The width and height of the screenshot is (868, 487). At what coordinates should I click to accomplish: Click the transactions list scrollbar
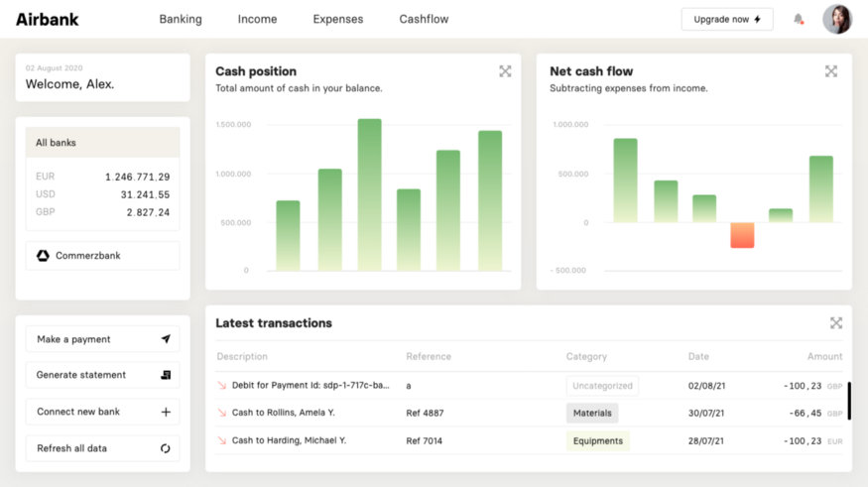tap(848, 401)
